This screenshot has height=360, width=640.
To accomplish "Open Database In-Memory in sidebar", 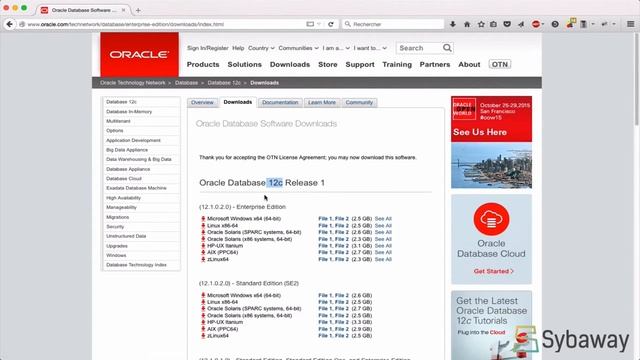I will point(129,111).
